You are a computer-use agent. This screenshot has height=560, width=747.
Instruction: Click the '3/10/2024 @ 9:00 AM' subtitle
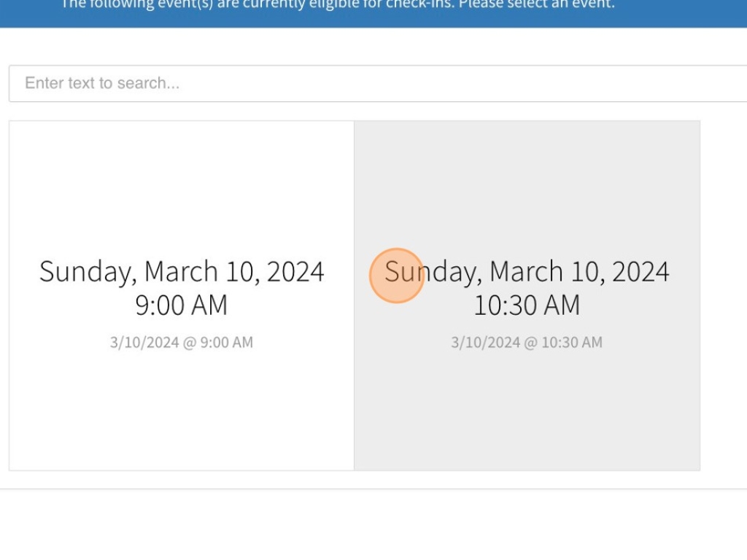[182, 342]
